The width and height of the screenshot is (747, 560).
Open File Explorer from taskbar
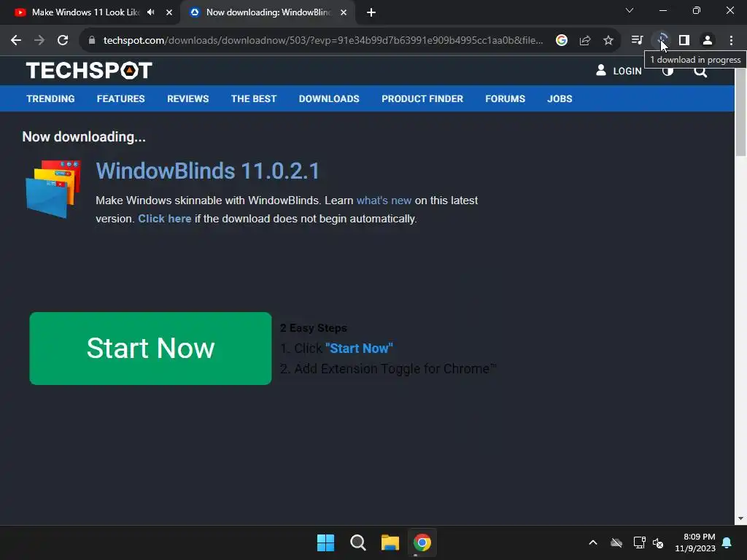tap(390, 542)
